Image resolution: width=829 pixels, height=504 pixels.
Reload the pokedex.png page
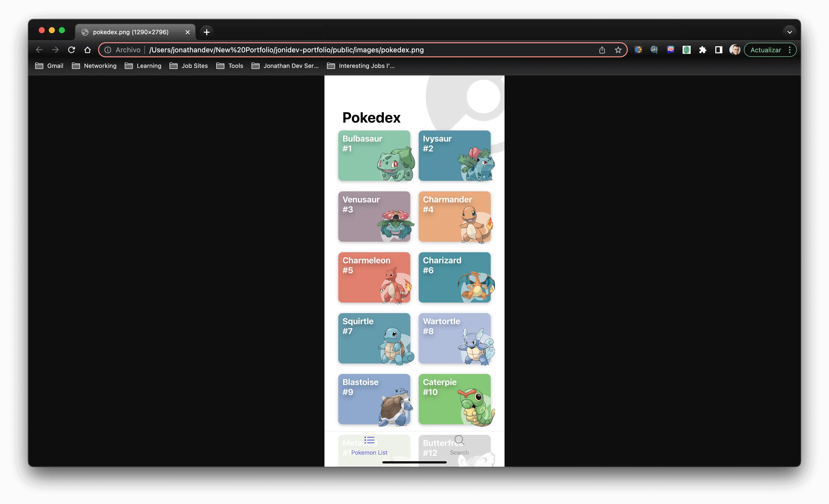point(71,50)
